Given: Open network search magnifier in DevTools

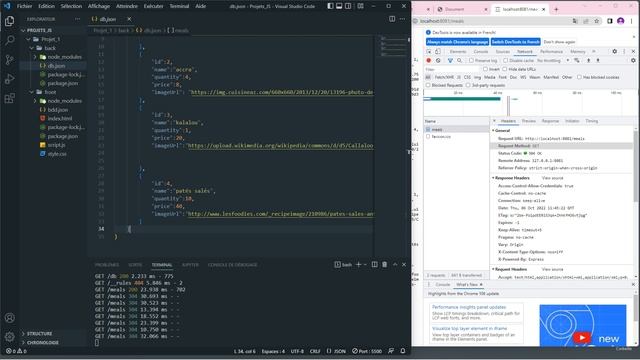Looking at the screenshot, I should (460, 60).
